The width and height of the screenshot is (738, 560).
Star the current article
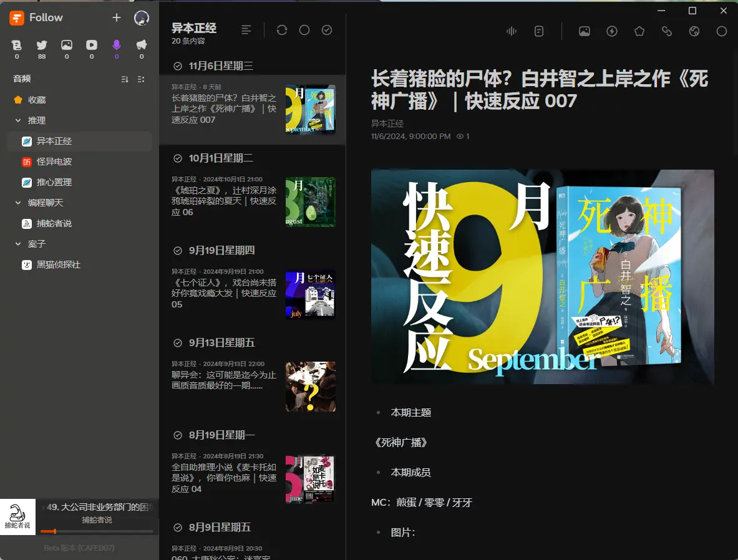click(x=639, y=31)
